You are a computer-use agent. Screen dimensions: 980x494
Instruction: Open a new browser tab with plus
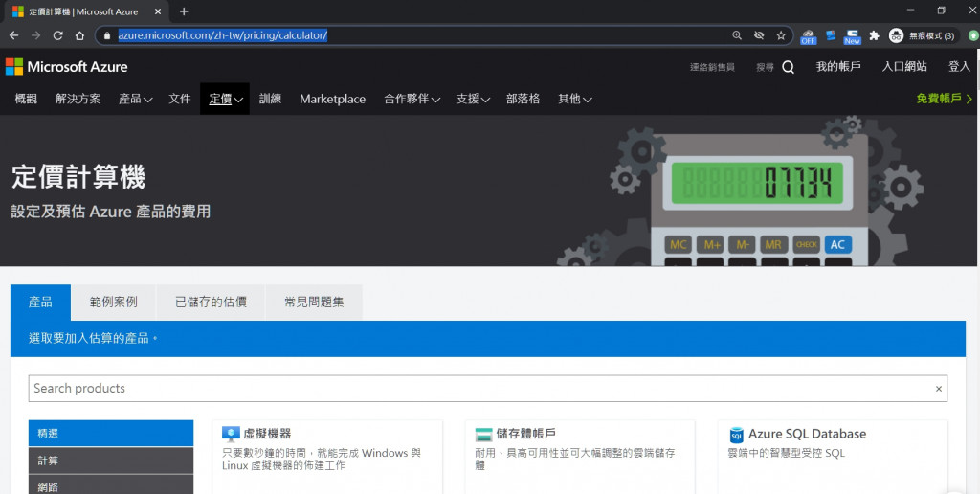click(x=184, y=11)
